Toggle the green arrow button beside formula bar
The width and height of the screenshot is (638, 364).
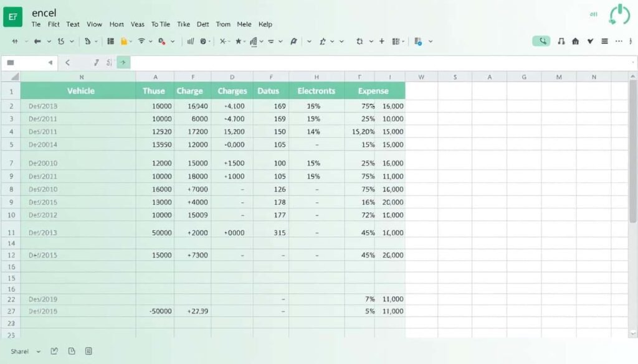(123, 63)
